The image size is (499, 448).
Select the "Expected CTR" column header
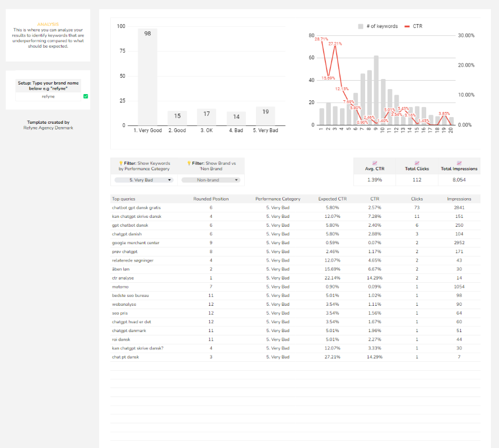[333, 199]
